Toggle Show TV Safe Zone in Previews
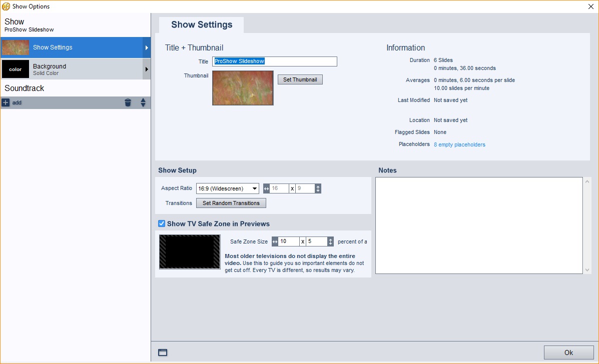 [162, 223]
